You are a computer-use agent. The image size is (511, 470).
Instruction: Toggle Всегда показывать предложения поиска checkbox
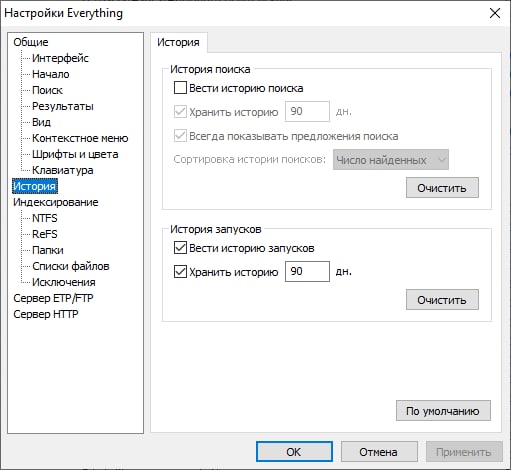180,136
